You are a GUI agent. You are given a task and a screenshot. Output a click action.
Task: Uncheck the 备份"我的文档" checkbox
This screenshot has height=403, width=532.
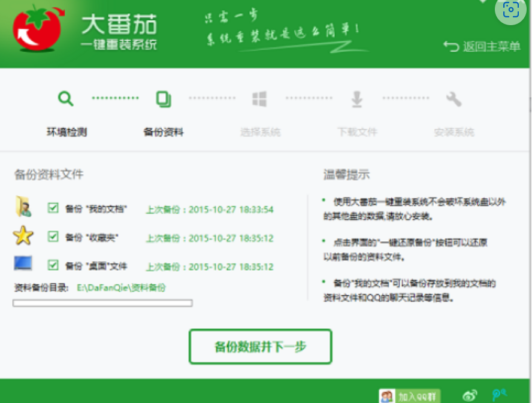point(53,208)
